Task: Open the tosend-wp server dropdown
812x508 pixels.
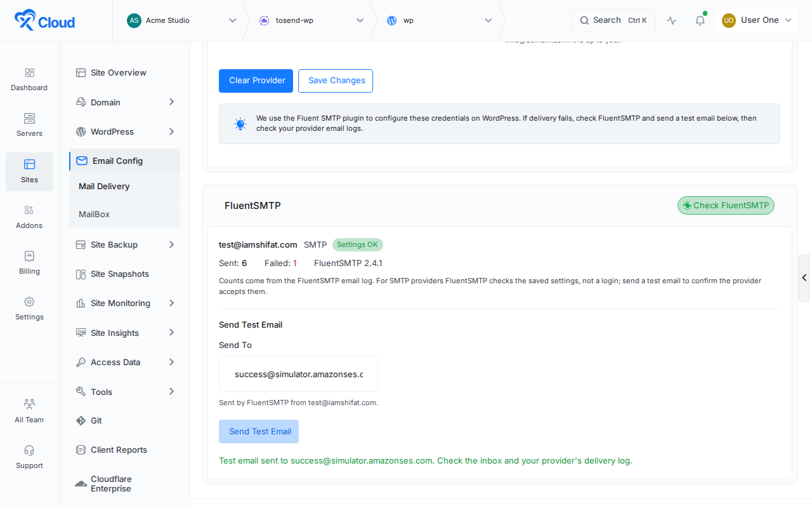Action: 312,20
